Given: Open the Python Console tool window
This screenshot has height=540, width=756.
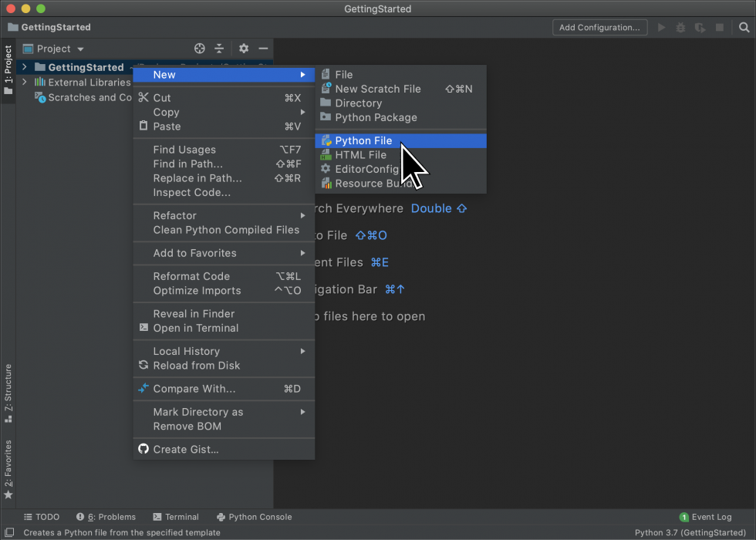Looking at the screenshot, I should click(x=255, y=517).
